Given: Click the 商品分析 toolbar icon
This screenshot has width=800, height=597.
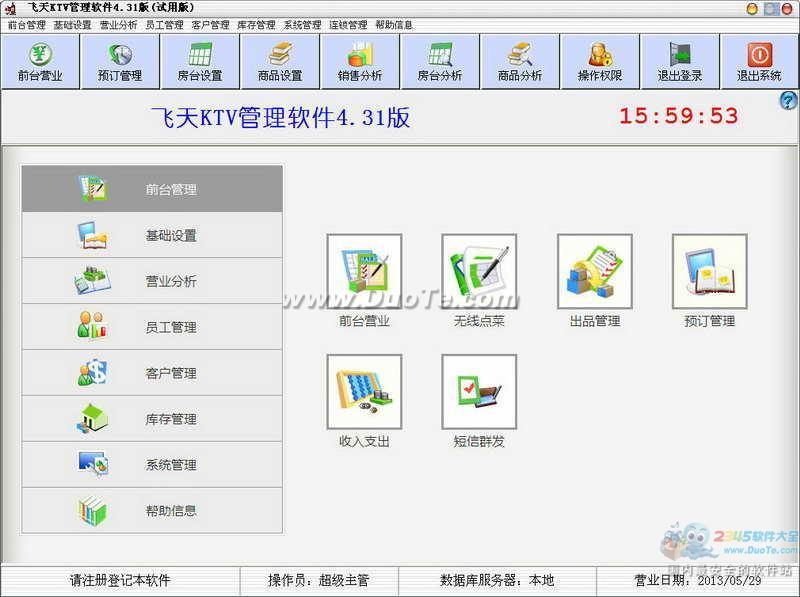Looking at the screenshot, I should point(520,62).
